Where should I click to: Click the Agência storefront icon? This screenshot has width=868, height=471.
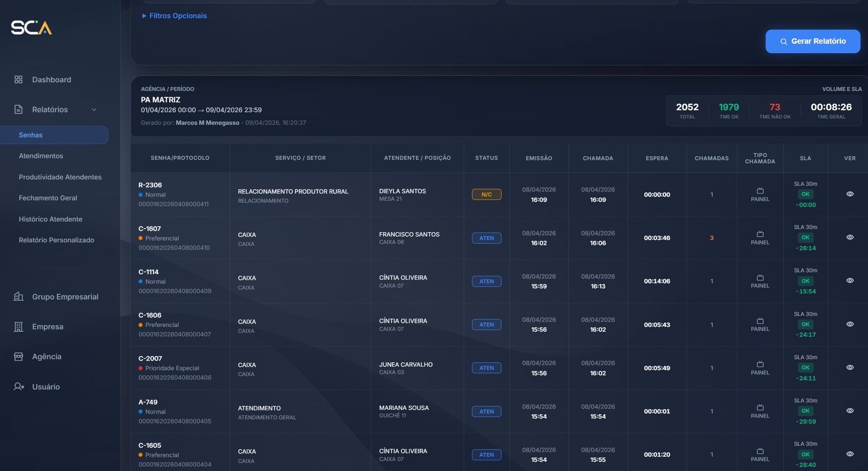point(18,357)
